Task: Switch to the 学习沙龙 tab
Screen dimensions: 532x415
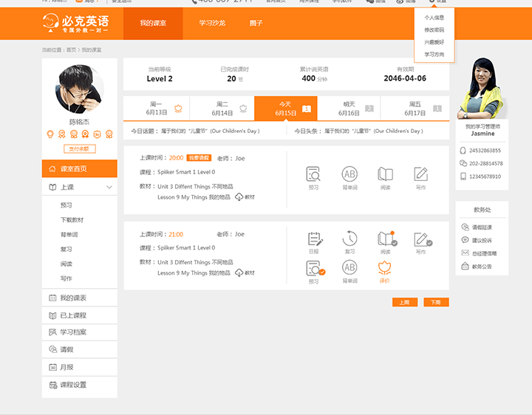Action: pos(212,23)
